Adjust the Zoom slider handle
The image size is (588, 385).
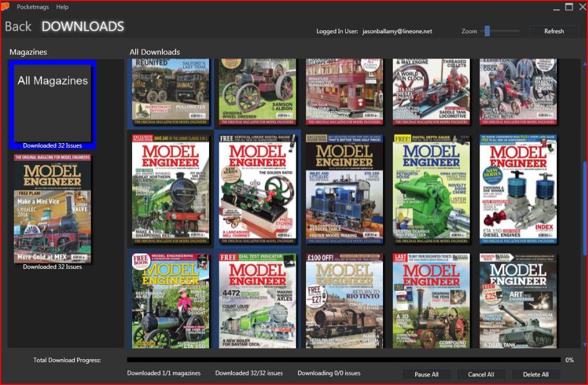click(487, 31)
